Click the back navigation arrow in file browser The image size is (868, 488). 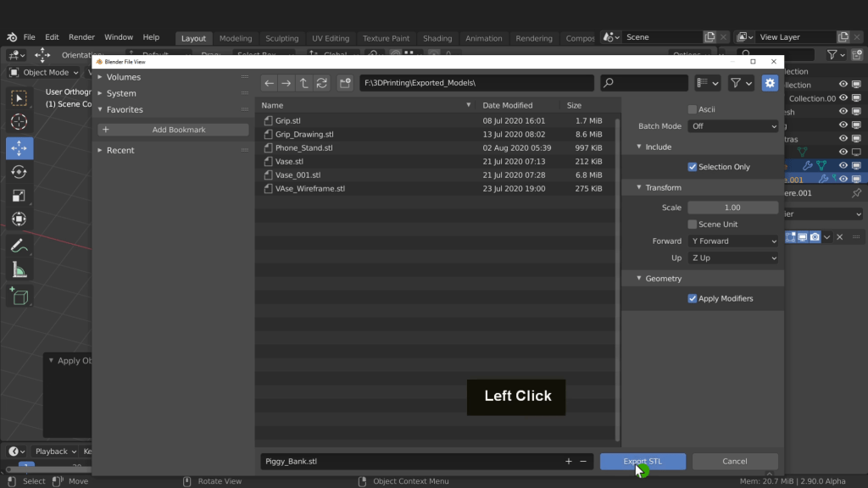(x=269, y=83)
